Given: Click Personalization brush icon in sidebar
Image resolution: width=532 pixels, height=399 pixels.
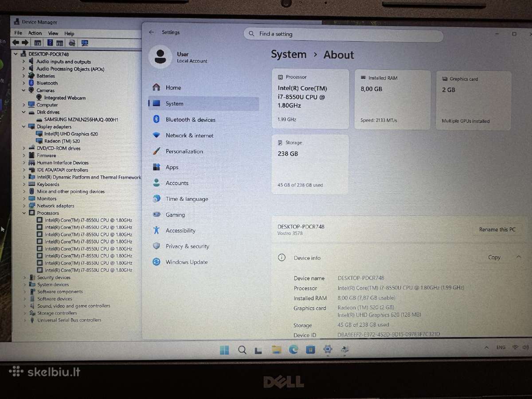Looking at the screenshot, I should coord(156,151).
